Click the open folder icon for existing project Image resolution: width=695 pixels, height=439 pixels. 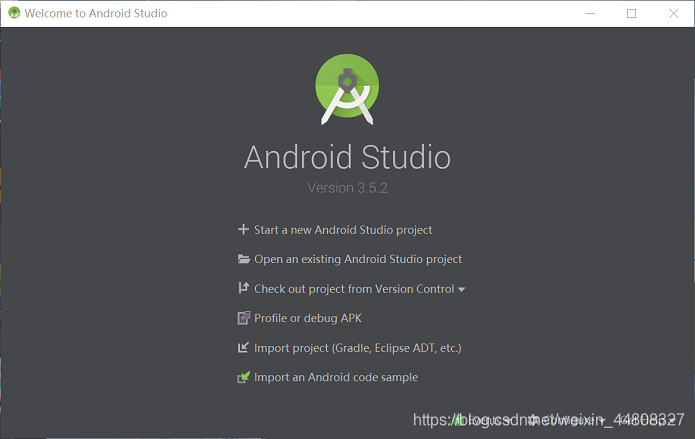pyautogui.click(x=243, y=259)
